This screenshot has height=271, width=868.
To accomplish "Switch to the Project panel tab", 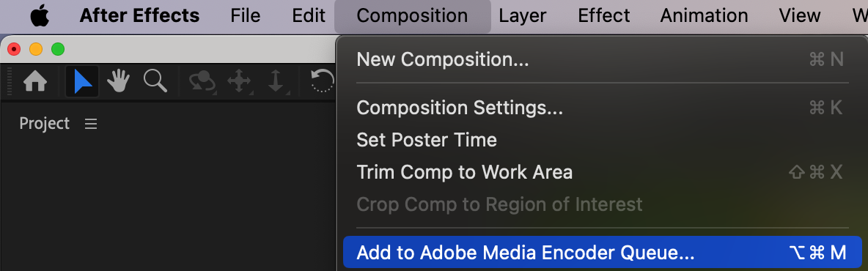I will click(44, 123).
